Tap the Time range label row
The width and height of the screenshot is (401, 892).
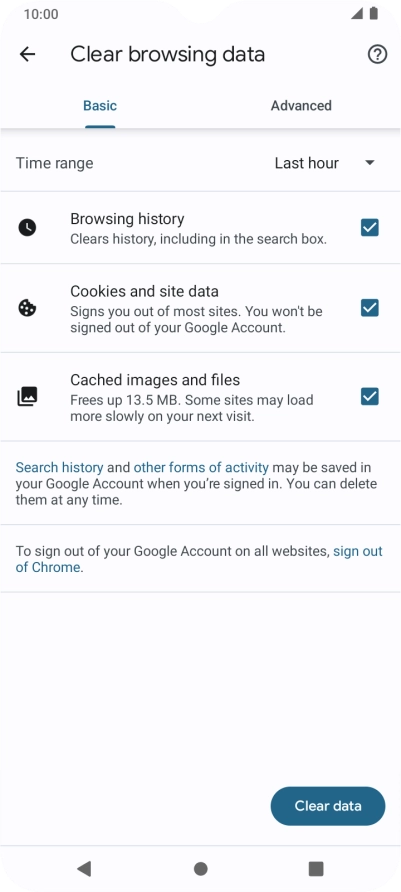[200, 163]
